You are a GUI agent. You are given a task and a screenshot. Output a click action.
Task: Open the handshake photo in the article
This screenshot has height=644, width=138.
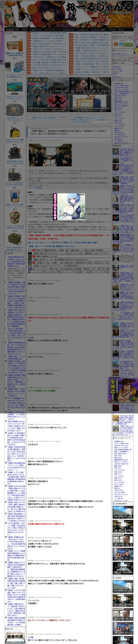click(50, 155)
